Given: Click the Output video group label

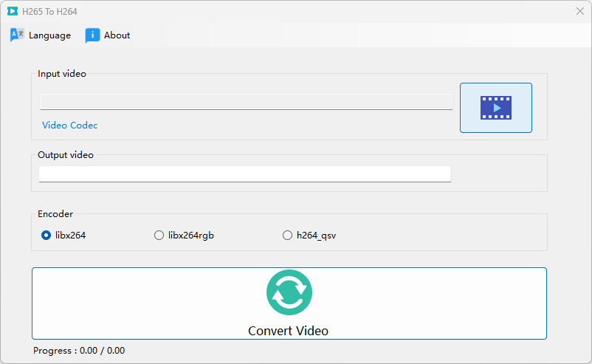Looking at the screenshot, I should tap(66, 155).
